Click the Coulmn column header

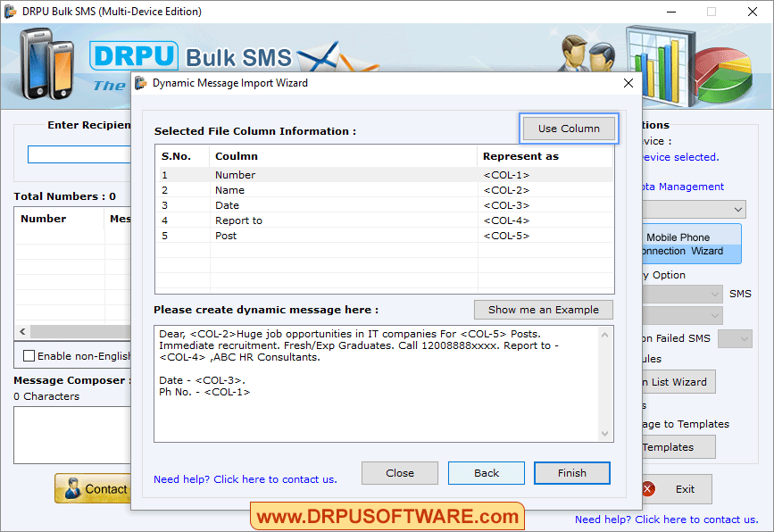[x=343, y=156]
